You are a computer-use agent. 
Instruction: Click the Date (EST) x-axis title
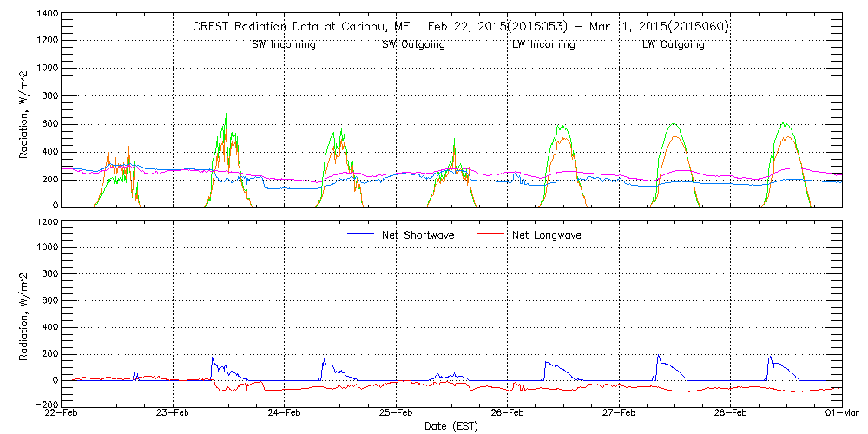(452, 426)
